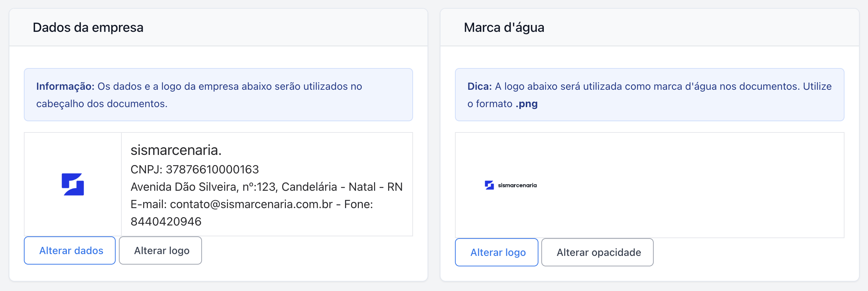Select the company name 'sismarcenaria.' heading
The height and width of the screenshot is (291, 868).
(176, 150)
